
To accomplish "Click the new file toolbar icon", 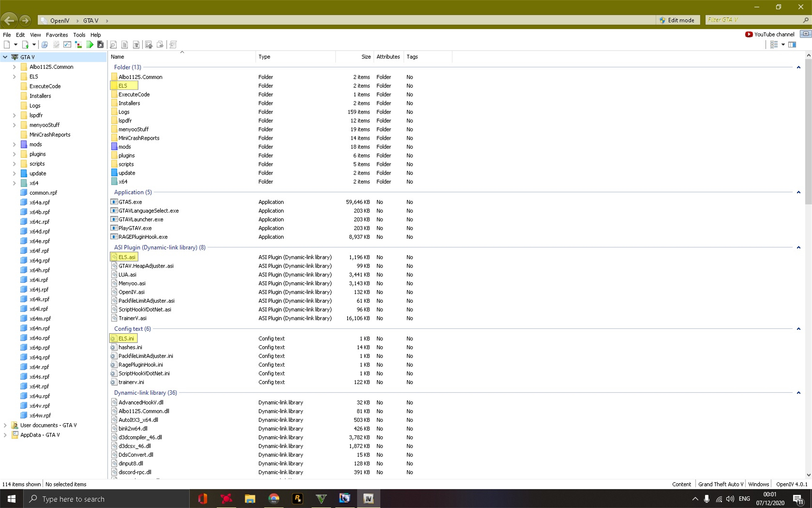I will pos(7,44).
